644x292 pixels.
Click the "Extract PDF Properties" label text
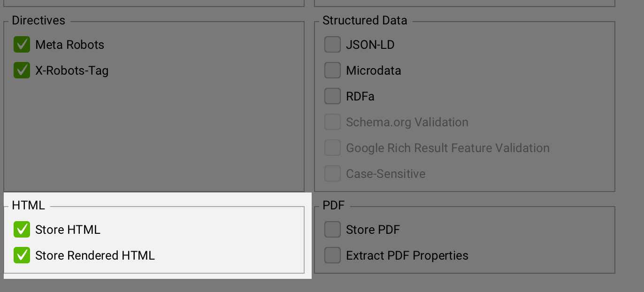click(407, 255)
